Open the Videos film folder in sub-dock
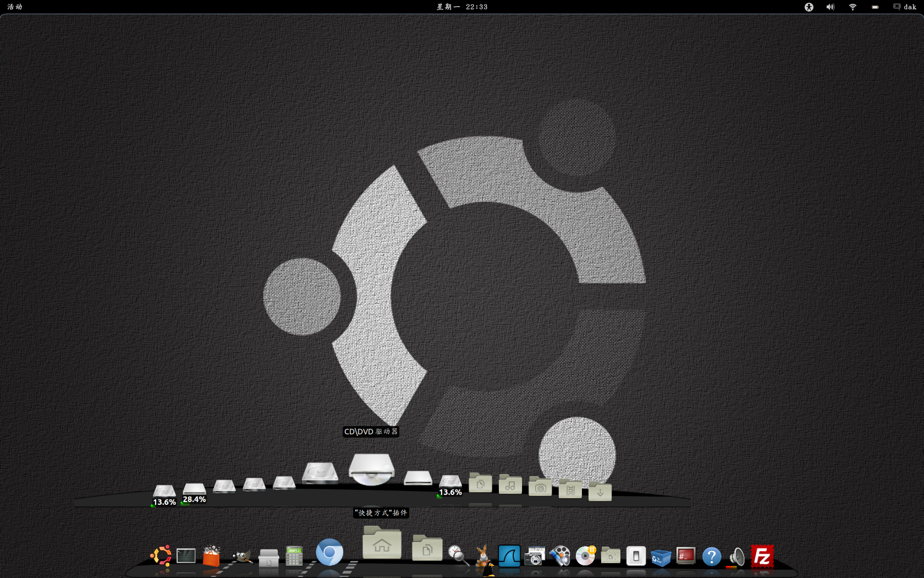The width and height of the screenshot is (924, 578). pyautogui.click(x=570, y=489)
